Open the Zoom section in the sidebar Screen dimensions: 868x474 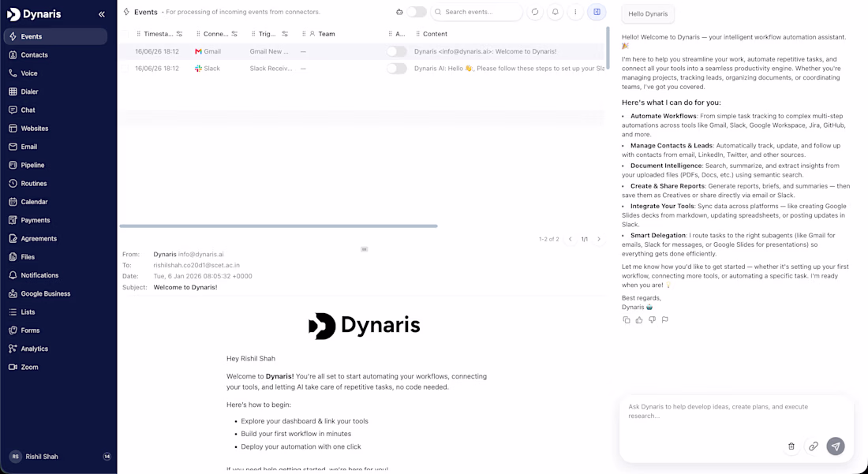click(x=55, y=367)
